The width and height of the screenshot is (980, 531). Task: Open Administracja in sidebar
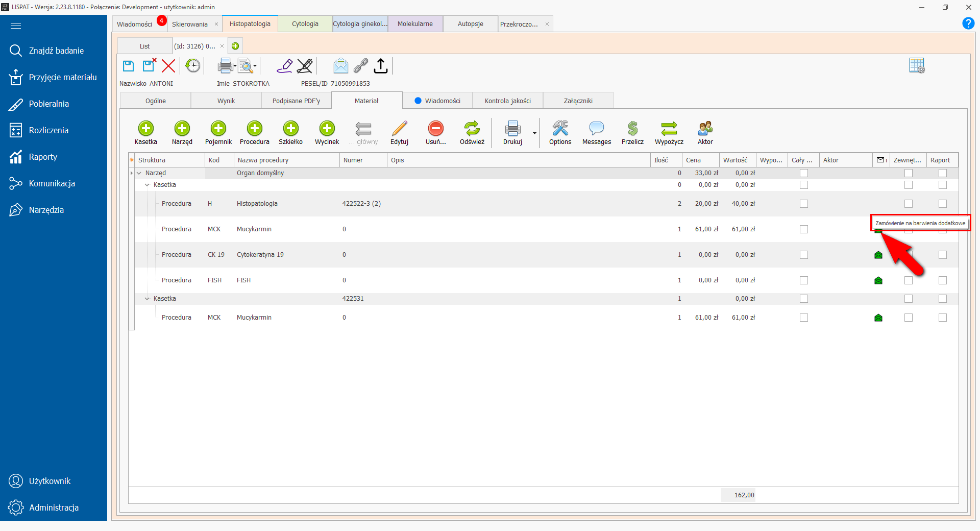pyautogui.click(x=54, y=508)
